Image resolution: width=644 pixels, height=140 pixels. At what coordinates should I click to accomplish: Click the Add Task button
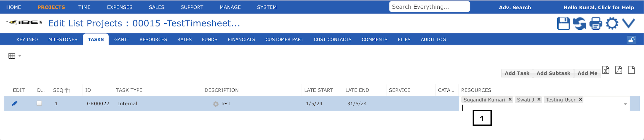coord(517,73)
